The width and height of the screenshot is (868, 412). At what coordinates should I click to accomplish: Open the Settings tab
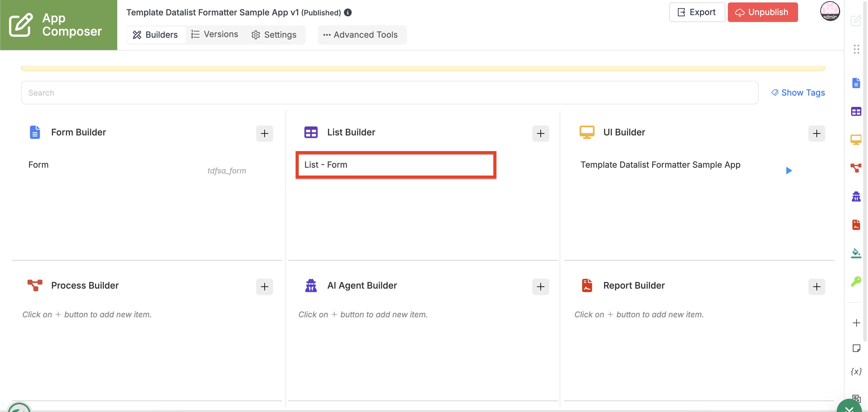(x=274, y=35)
